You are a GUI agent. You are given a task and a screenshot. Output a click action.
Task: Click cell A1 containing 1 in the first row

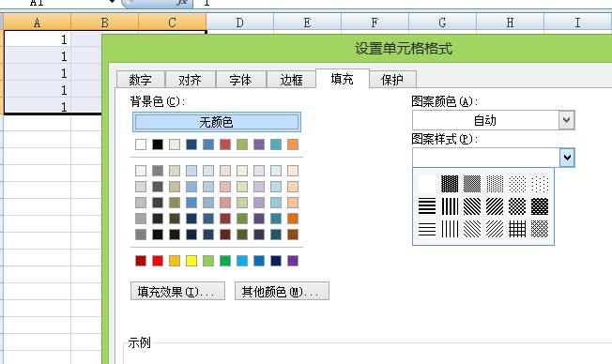click(x=38, y=39)
